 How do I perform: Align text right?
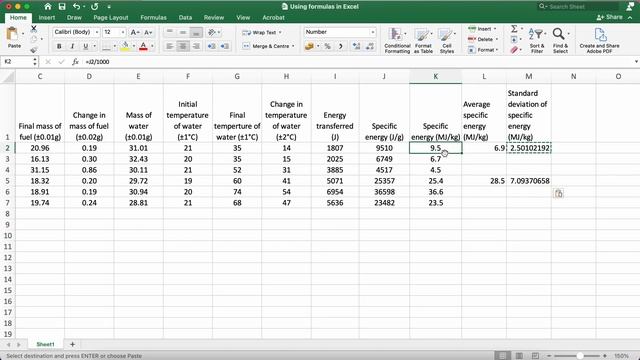(196, 47)
